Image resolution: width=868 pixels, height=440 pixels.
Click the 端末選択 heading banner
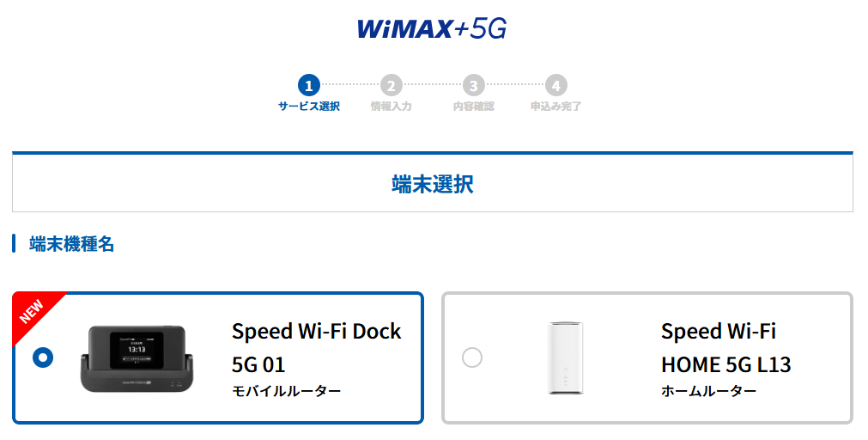pyautogui.click(x=433, y=184)
